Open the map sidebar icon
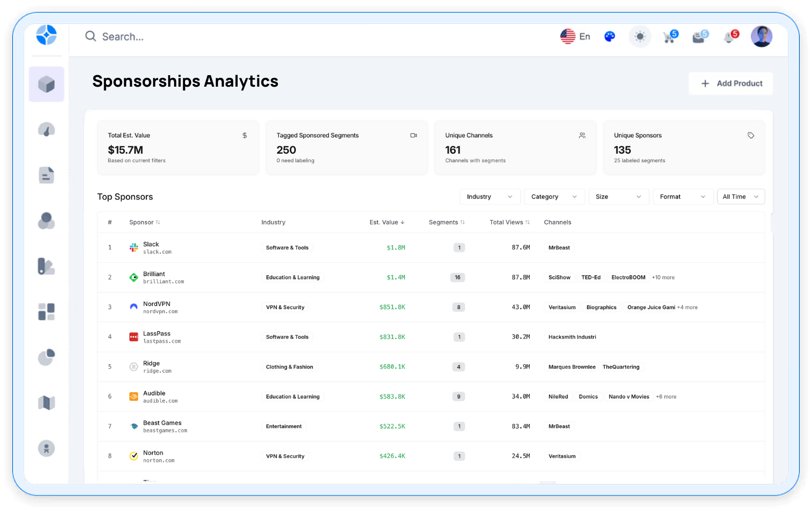Image resolution: width=812 pixels, height=514 pixels. [47, 403]
